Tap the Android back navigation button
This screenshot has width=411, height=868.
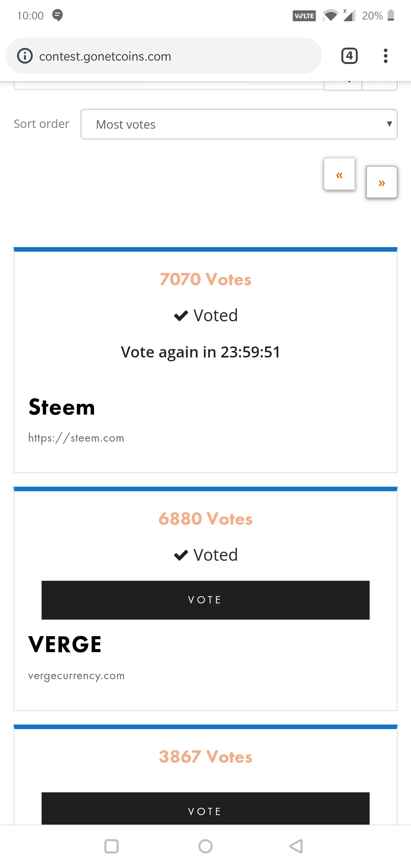coord(296,846)
